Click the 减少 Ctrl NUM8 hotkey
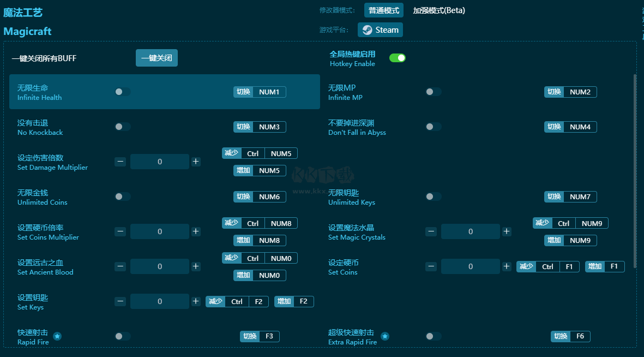The image size is (644, 357). coord(260,223)
